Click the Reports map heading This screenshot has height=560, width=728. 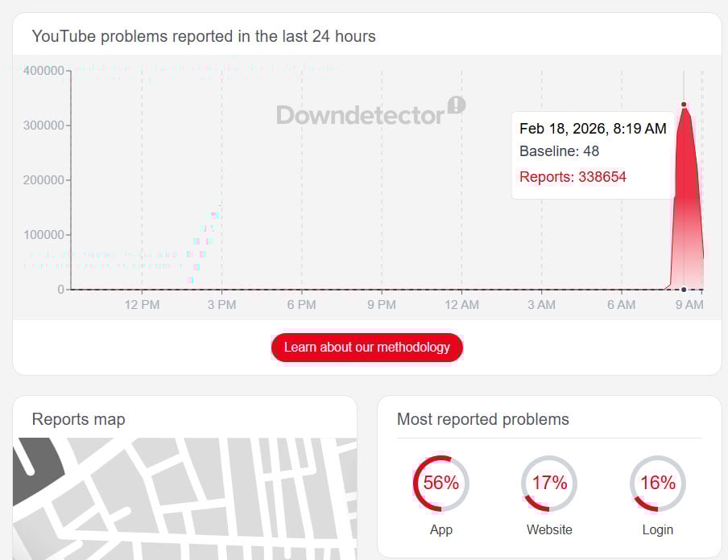78,419
